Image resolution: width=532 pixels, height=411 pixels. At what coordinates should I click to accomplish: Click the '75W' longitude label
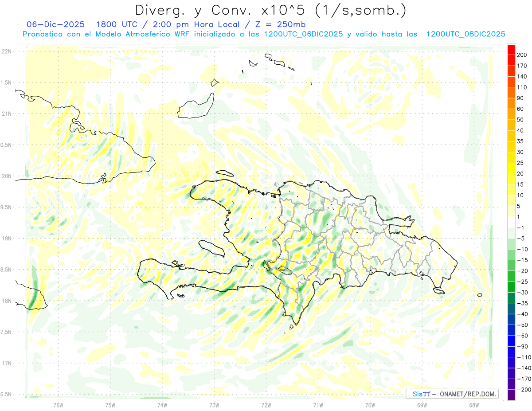(x=110, y=405)
